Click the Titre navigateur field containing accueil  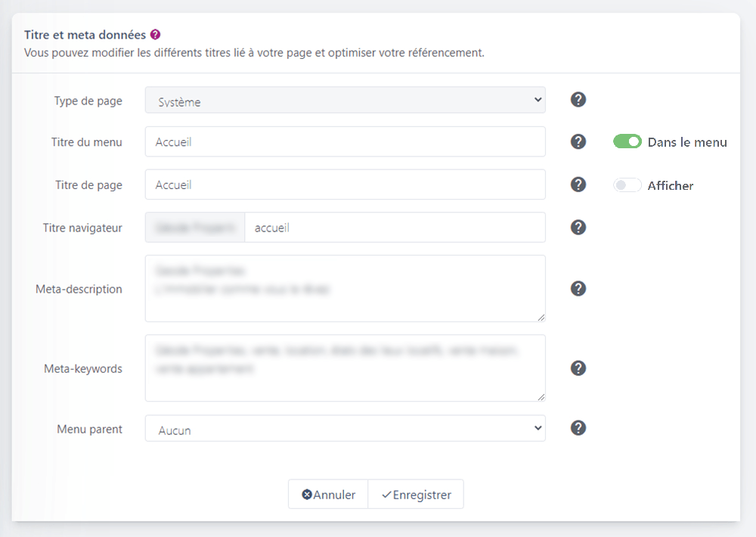click(x=395, y=227)
